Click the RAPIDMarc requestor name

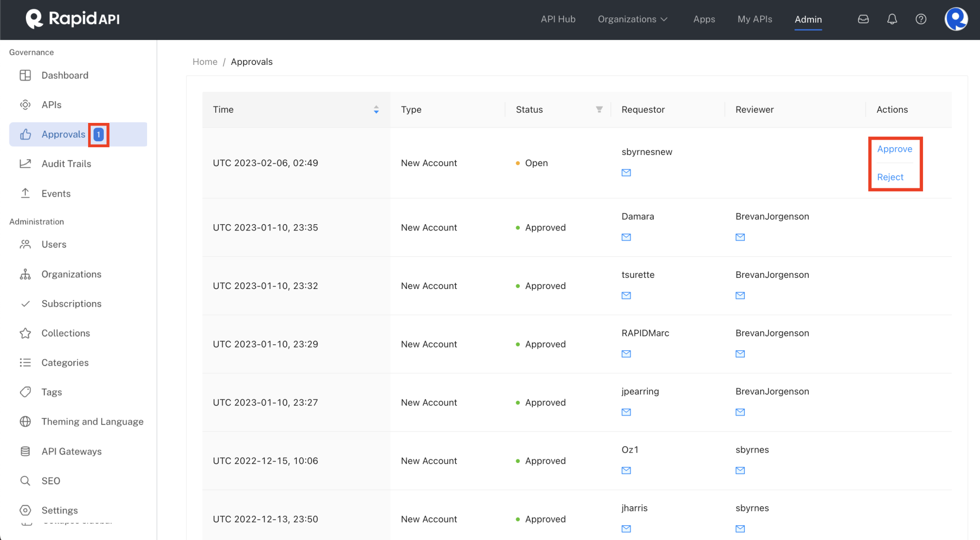[x=645, y=333]
